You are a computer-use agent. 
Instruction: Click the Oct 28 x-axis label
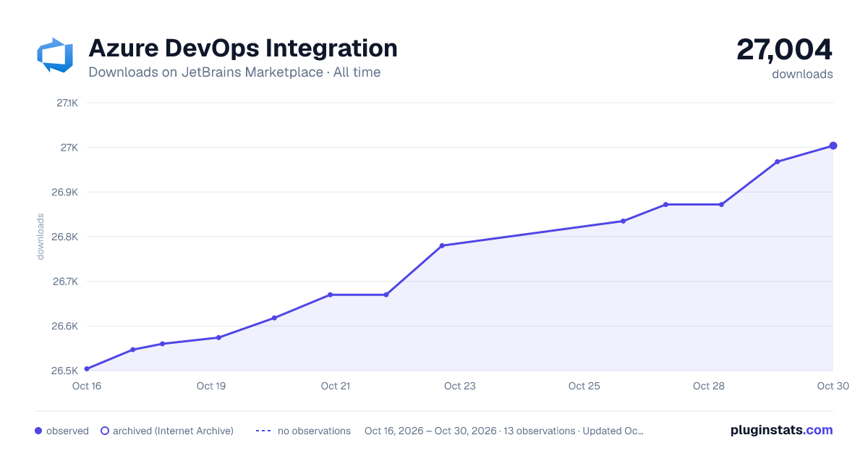click(x=709, y=386)
